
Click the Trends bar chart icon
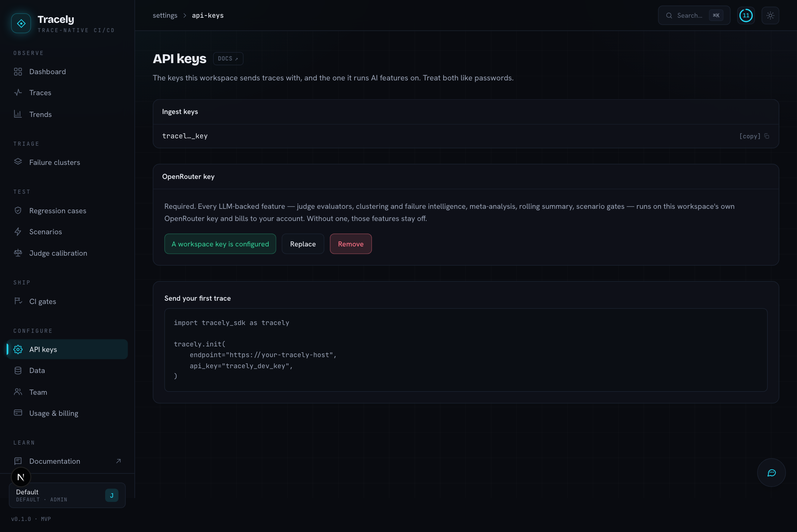(x=18, y=114)
